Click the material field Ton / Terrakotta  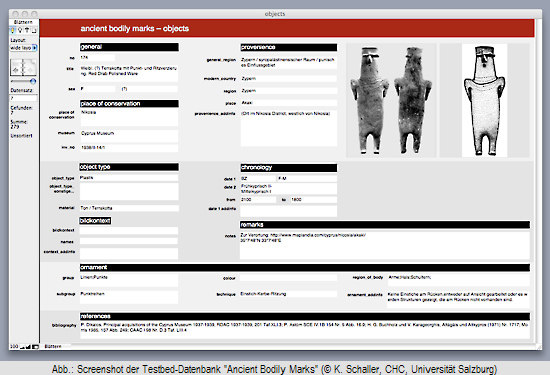pyautogui.click(x=129, y=208)
